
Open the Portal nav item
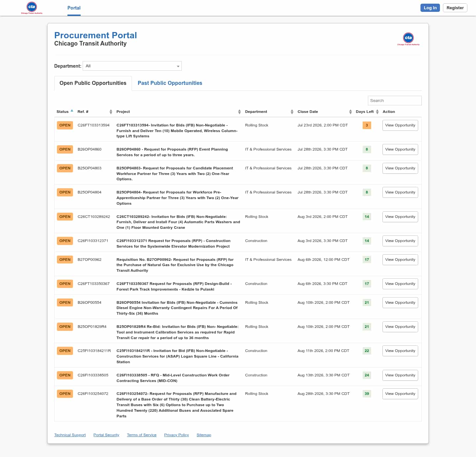pos(74,8)
